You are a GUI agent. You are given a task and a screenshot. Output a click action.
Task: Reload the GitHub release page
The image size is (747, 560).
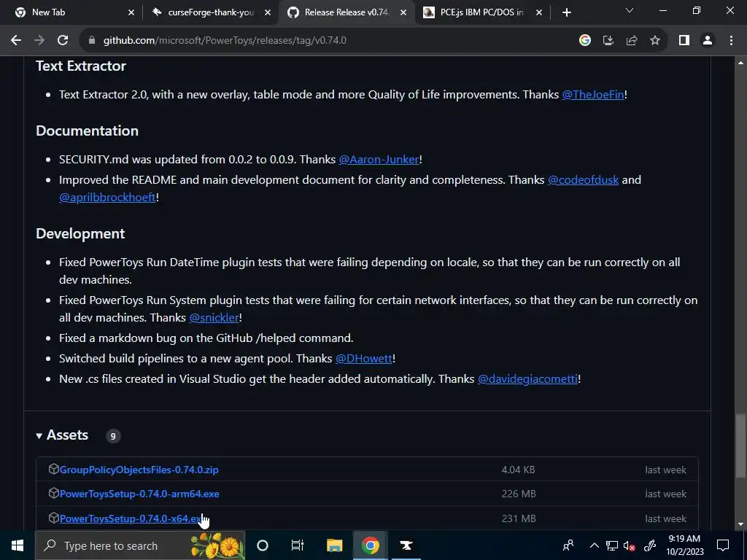[63, 41]
